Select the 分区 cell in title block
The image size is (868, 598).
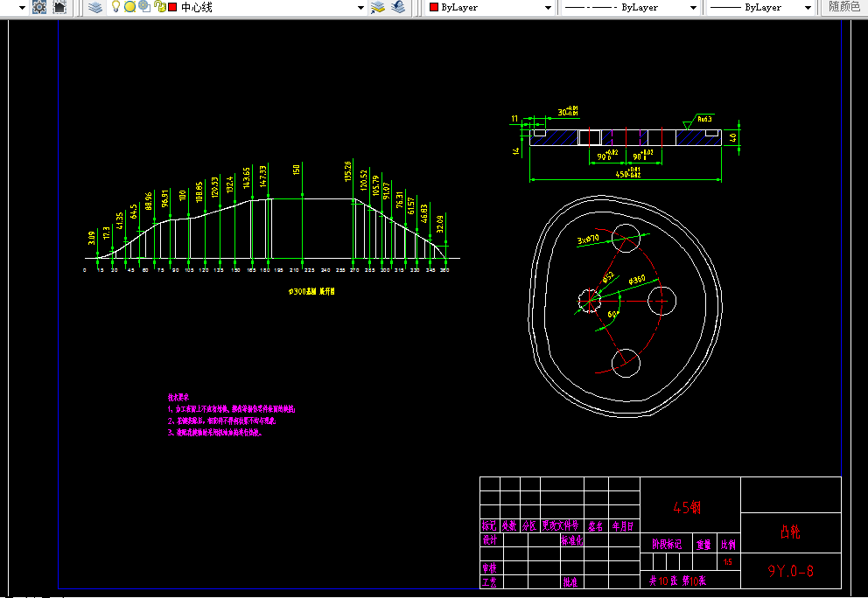529,526
